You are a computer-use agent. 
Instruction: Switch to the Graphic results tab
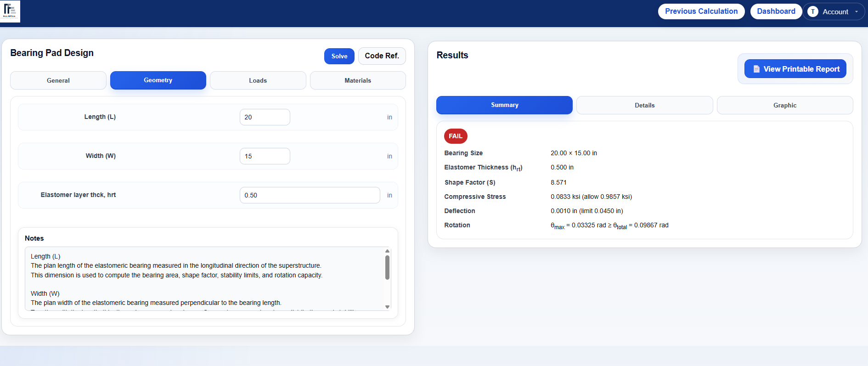785,105
